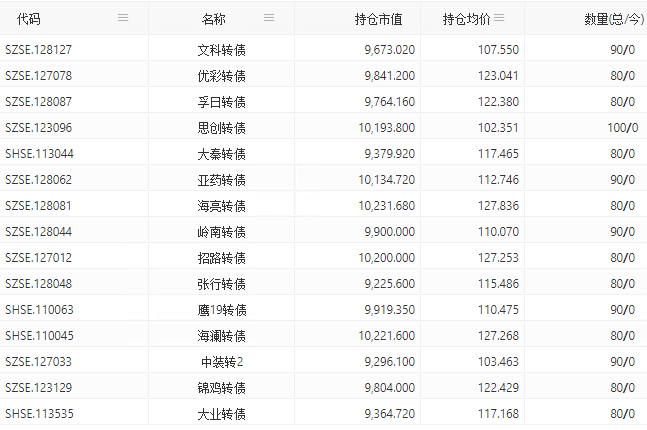The width and height of the screenshot is (647, 430).
Task: Sort by the 持仓市值 column header
Action: coord(378,19)
